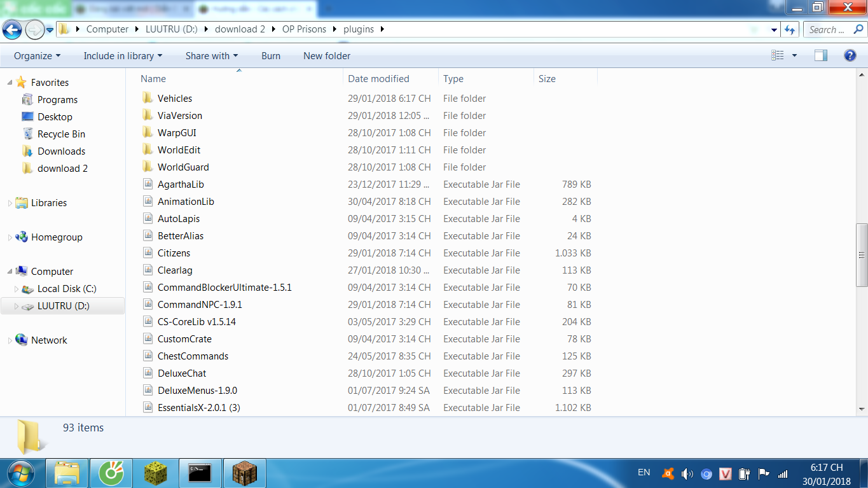This screenshot has width=868, height=488.
Task: Expand the Libraries tree node
Action: click(10, 203)
